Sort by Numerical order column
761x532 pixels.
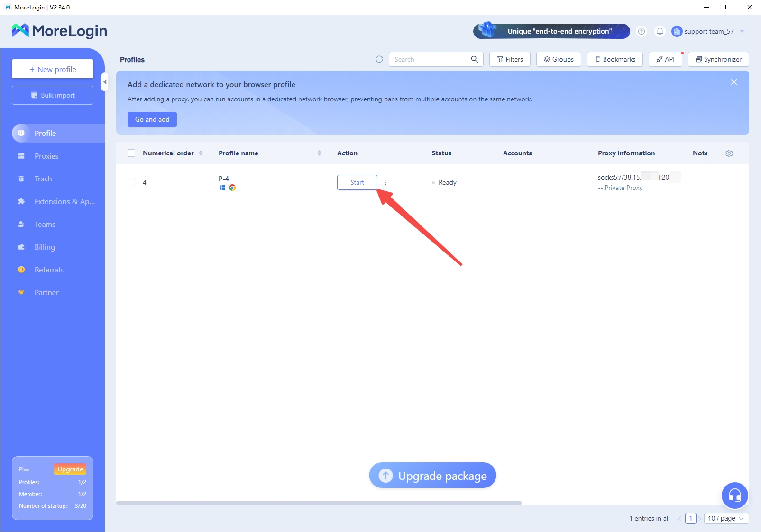point(201,153)
